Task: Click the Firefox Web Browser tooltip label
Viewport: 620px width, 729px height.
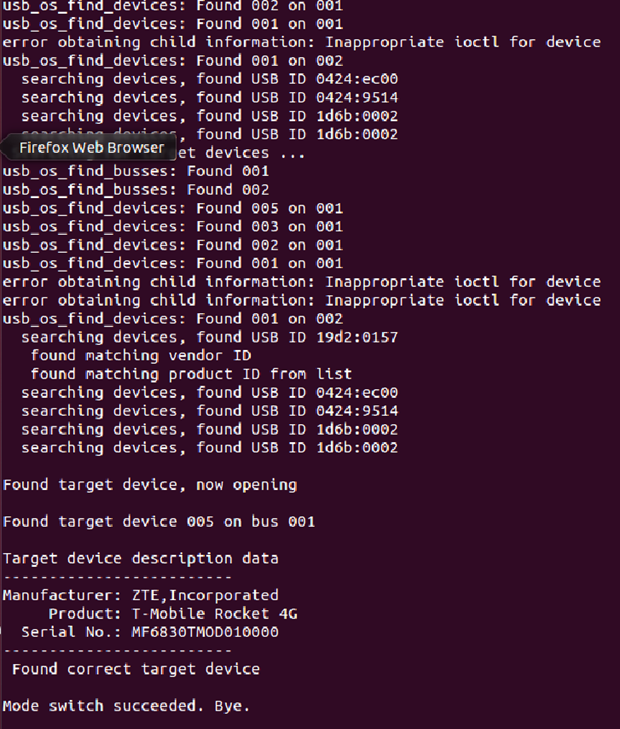Action: click(91, 148)
